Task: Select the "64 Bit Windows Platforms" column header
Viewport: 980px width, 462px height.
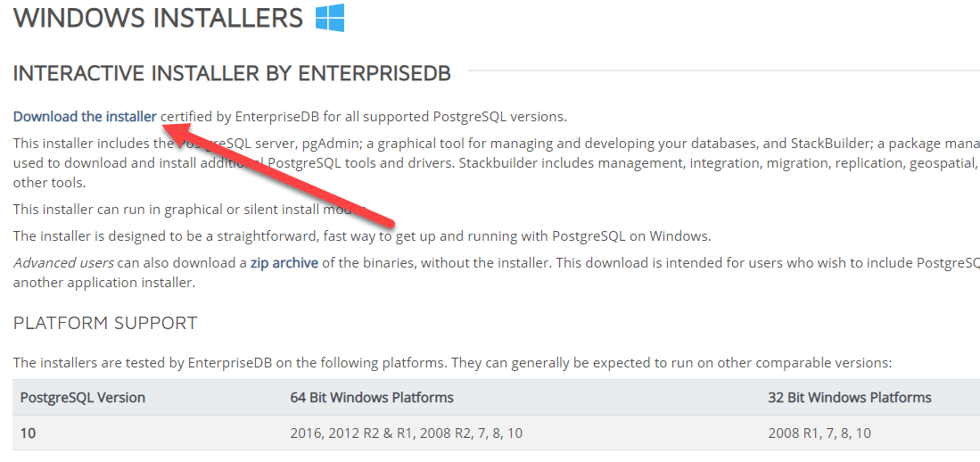Action: pos(372,398)
